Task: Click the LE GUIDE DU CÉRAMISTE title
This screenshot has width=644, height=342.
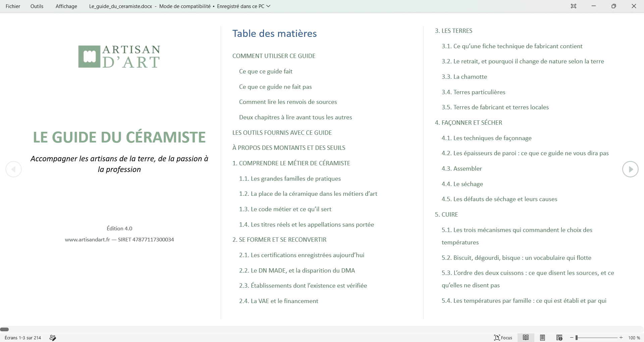Action: (119, 137)
